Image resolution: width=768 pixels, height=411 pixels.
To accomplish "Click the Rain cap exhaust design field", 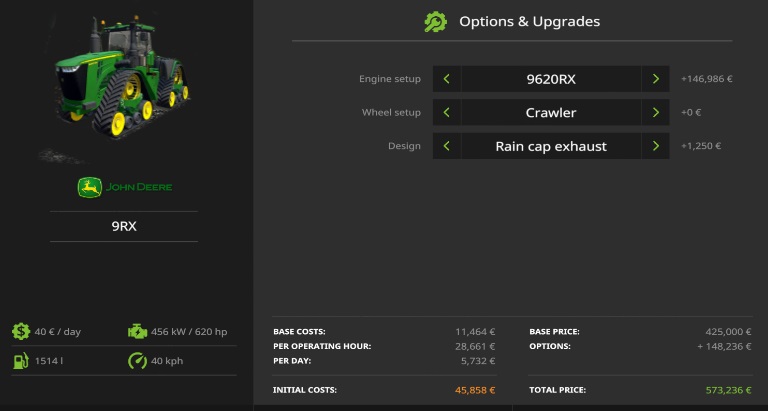I will [x=550, y=146].
